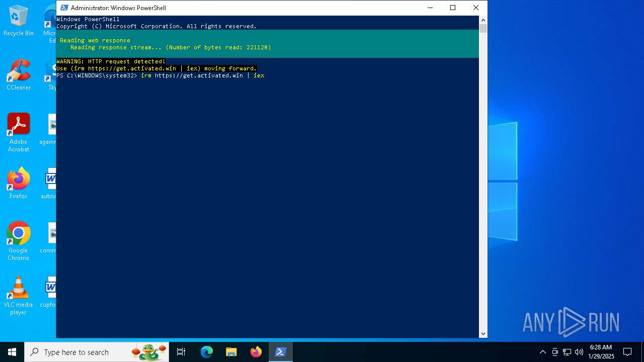Open network status tray icon
The height and width of the screenshot is (362, 644).
coord(567,352)
